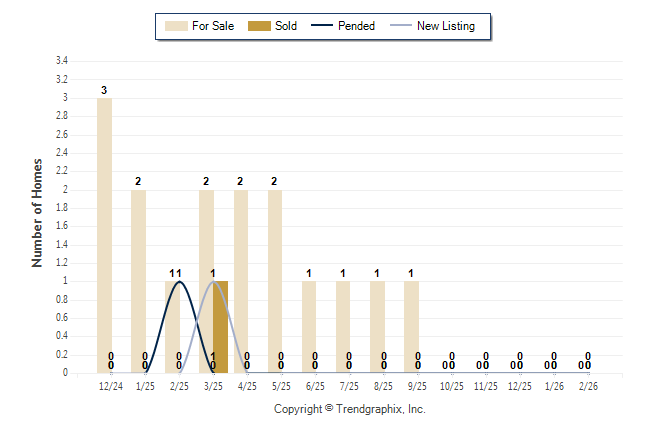Click the Sold legend color swatch
Screen dimensions: 646x434
point(258,26)
